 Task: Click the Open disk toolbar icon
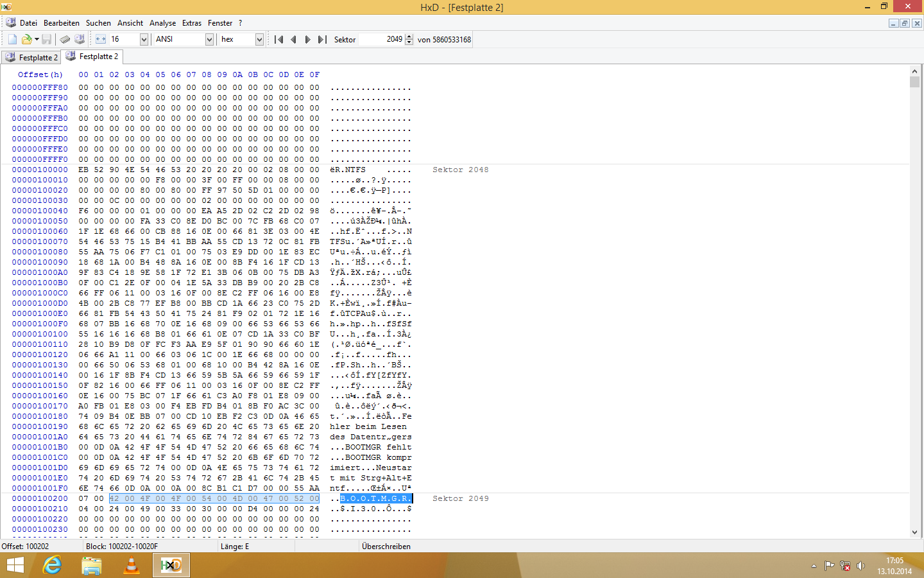coord(80,39)
